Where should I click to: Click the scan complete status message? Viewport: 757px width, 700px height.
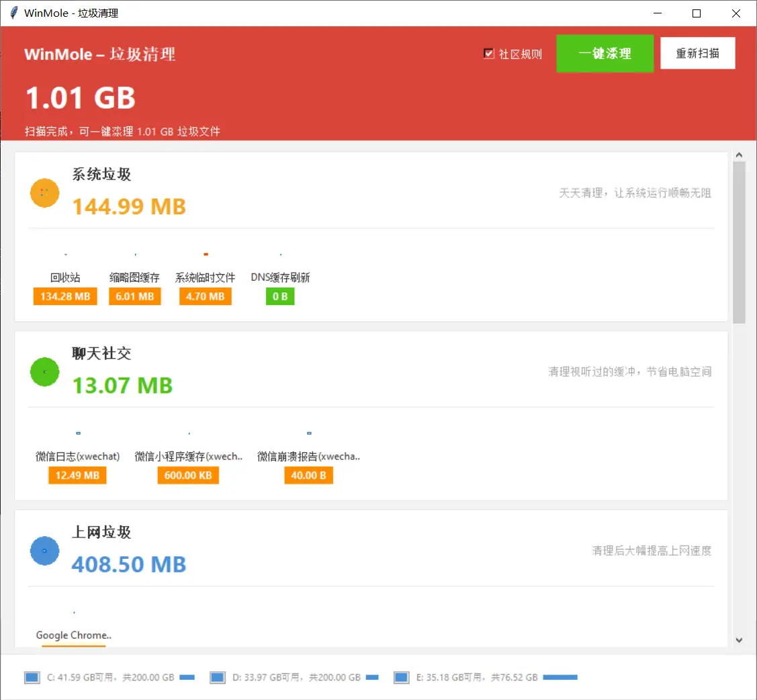point(122,131)
